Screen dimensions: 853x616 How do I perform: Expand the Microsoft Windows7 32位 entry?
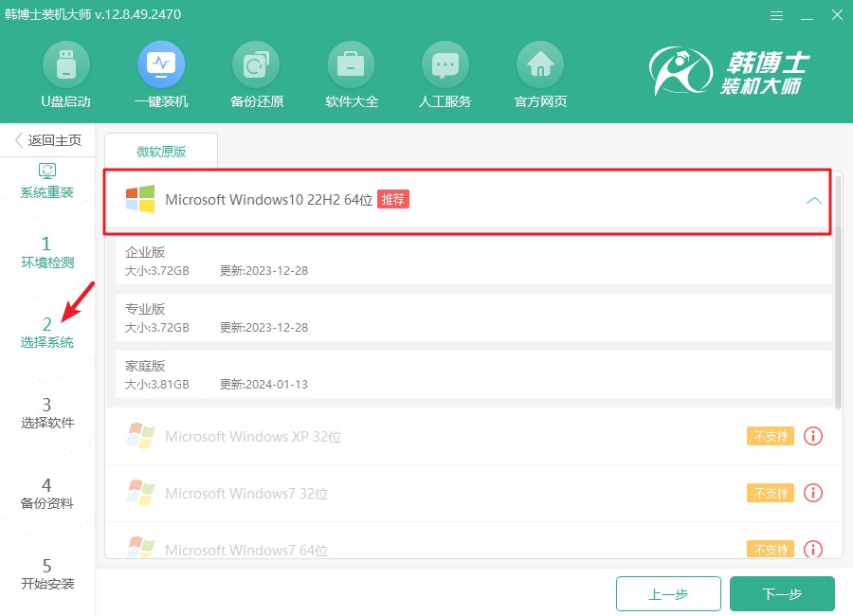tap(246, 494)
